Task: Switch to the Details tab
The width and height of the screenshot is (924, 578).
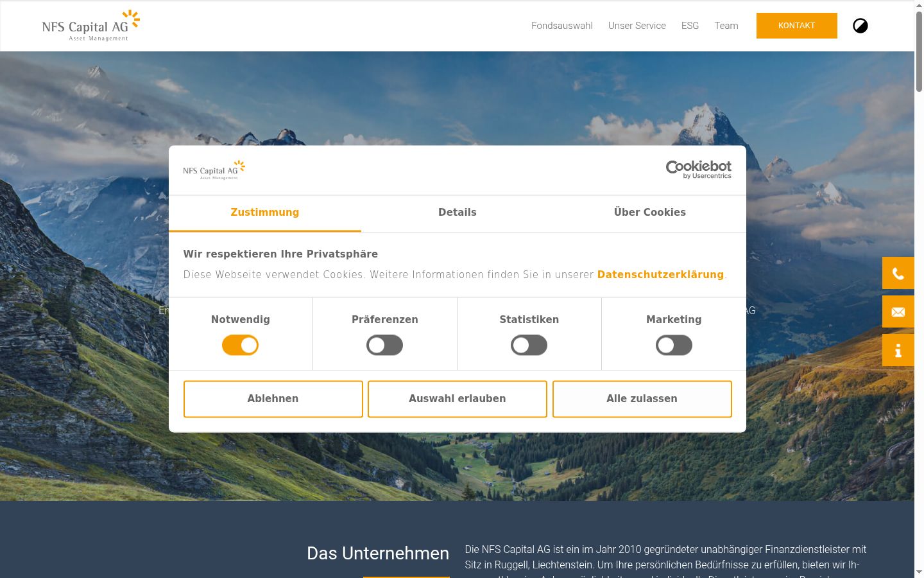Action: (x=458, y=213)
